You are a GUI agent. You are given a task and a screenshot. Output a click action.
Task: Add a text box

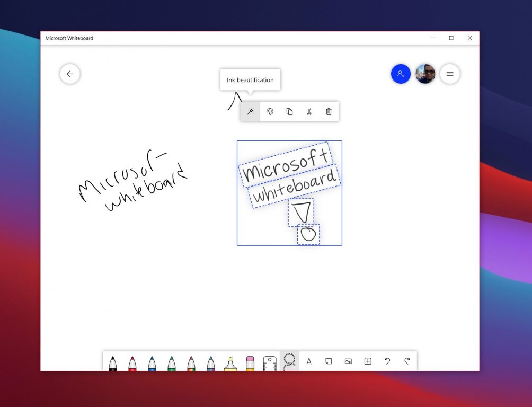(x=309, y=361)
